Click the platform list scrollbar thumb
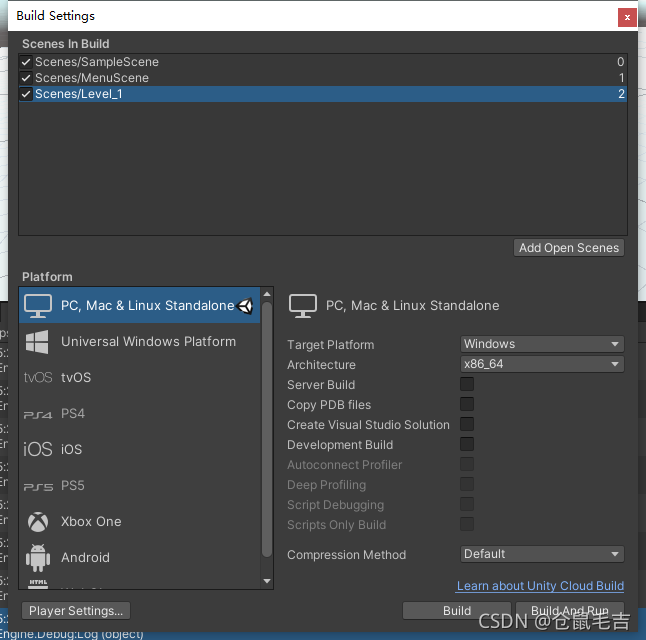 [267, 429]
